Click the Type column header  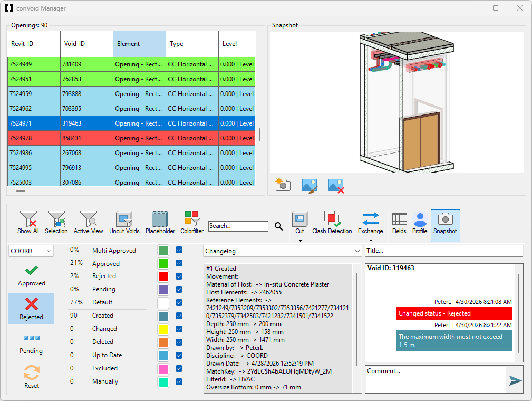(x=192, y=44)
